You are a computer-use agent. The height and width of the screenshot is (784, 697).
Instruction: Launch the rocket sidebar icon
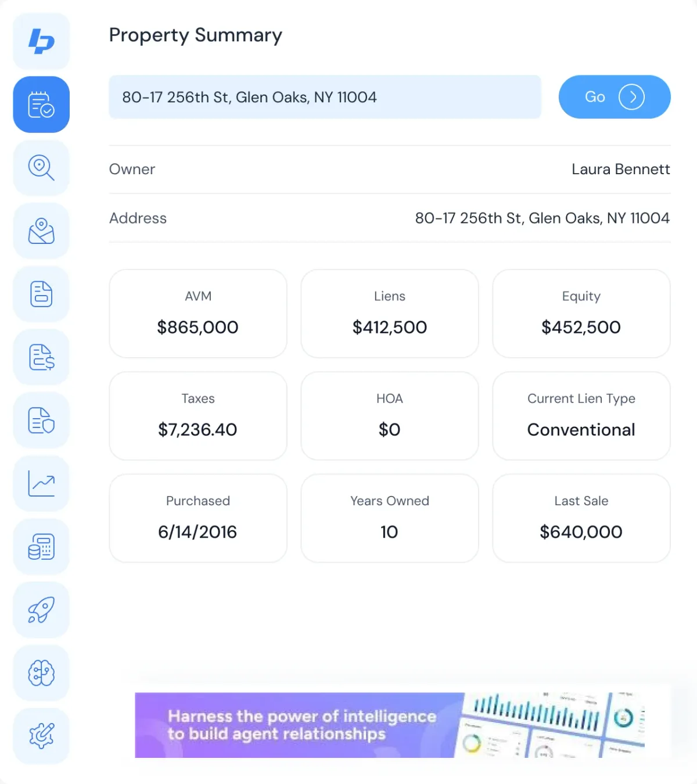click(41, 610)
